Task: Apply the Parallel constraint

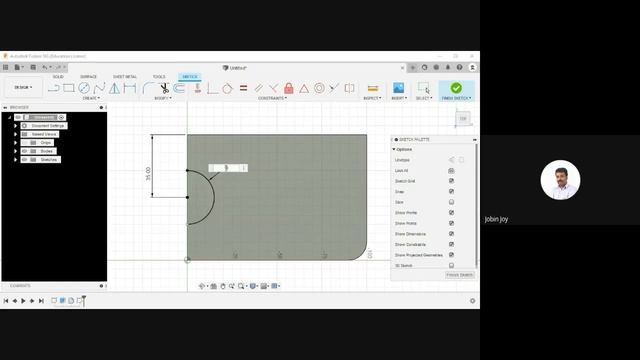Action: [258, 88]
